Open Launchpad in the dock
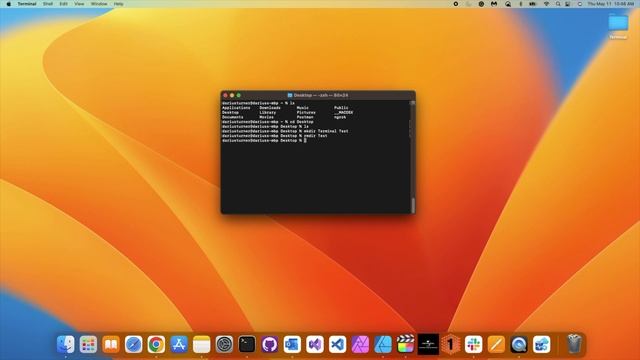This screenshot has width=640, height=360. point(88,344)
